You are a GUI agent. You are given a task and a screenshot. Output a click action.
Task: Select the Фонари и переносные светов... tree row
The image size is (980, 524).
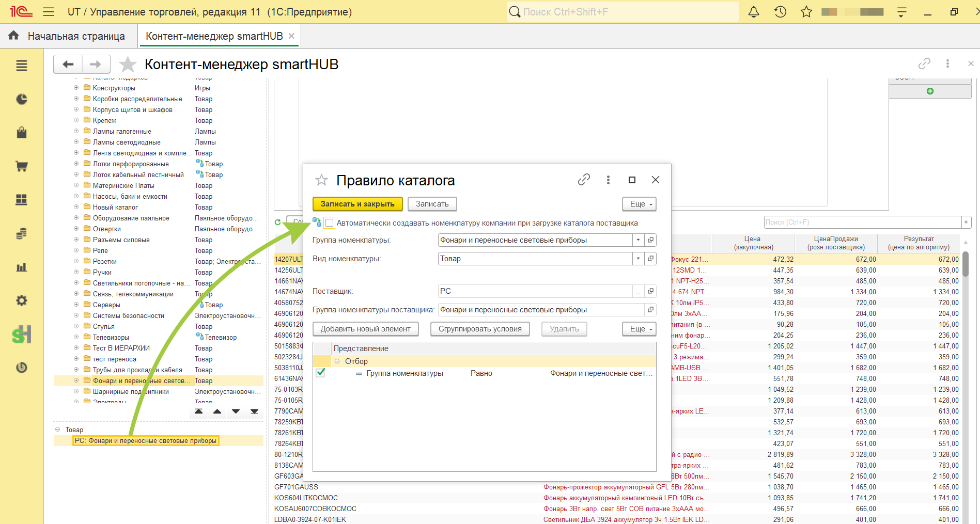(159, 380)
